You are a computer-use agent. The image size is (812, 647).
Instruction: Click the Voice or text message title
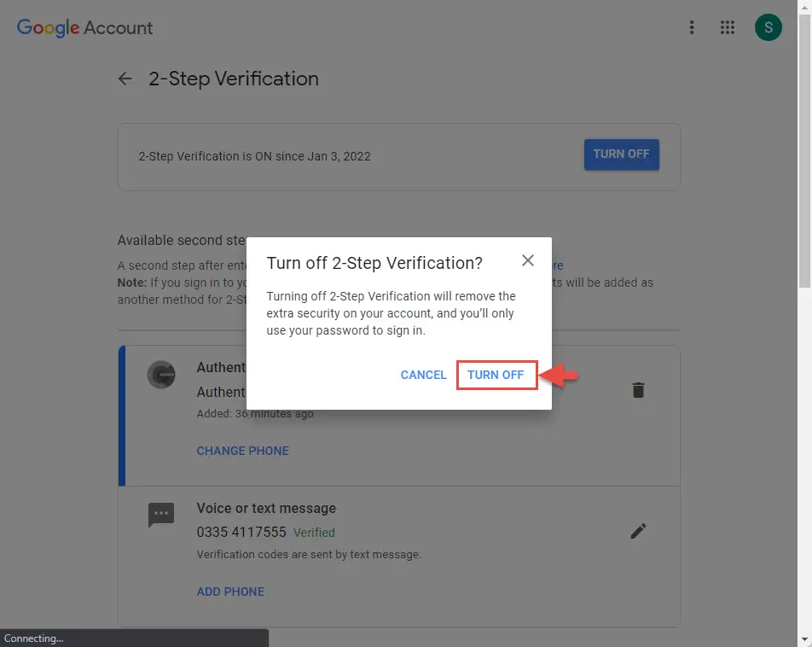coord(266,508)
